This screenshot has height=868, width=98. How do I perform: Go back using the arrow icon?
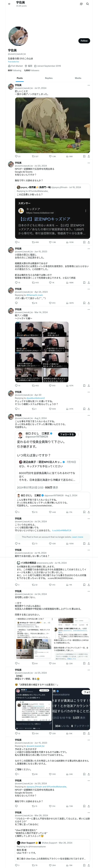point(9,4)
